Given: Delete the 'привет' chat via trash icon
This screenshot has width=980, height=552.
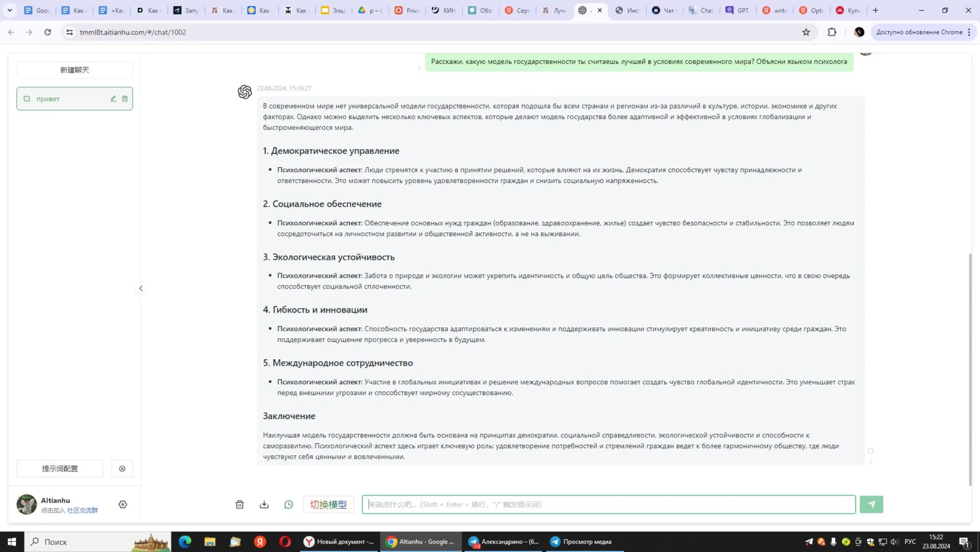Looking at the screenshot, I should pos(125,99).
